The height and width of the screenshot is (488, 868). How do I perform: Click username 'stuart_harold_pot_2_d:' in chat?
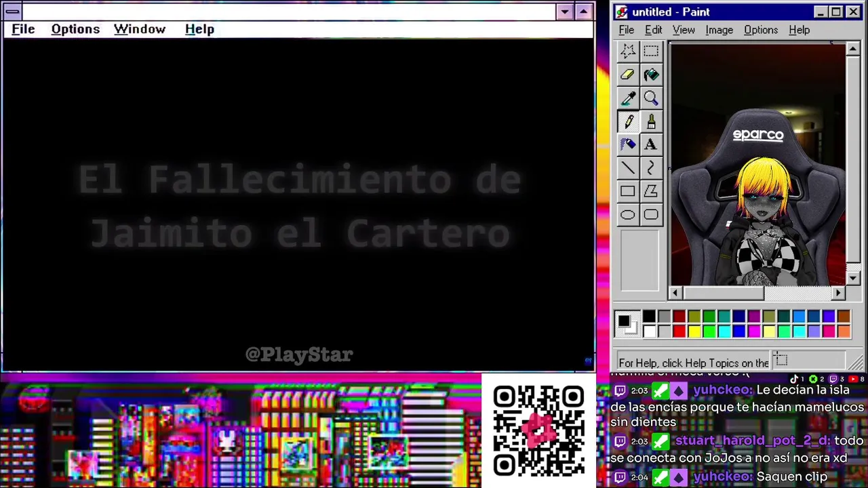coord(752,441)
